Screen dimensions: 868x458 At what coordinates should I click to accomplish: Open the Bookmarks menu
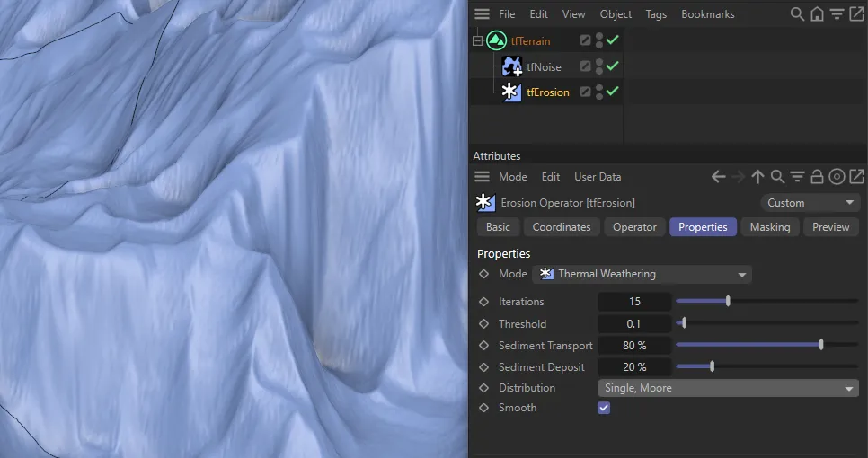(707, 13)
